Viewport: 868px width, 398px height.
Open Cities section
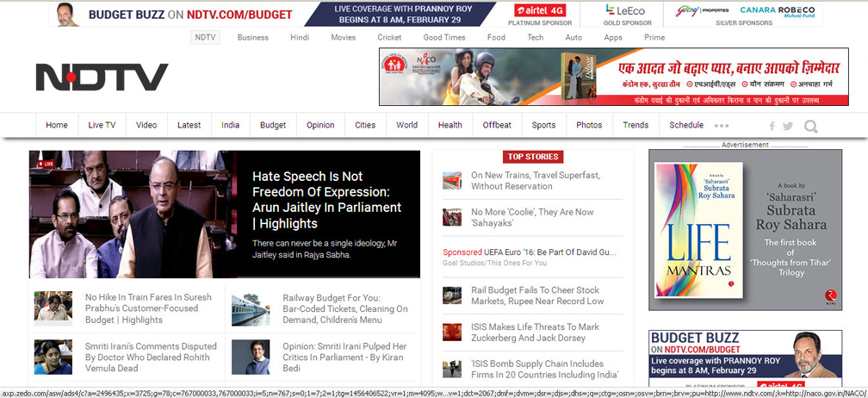[365, 125]
